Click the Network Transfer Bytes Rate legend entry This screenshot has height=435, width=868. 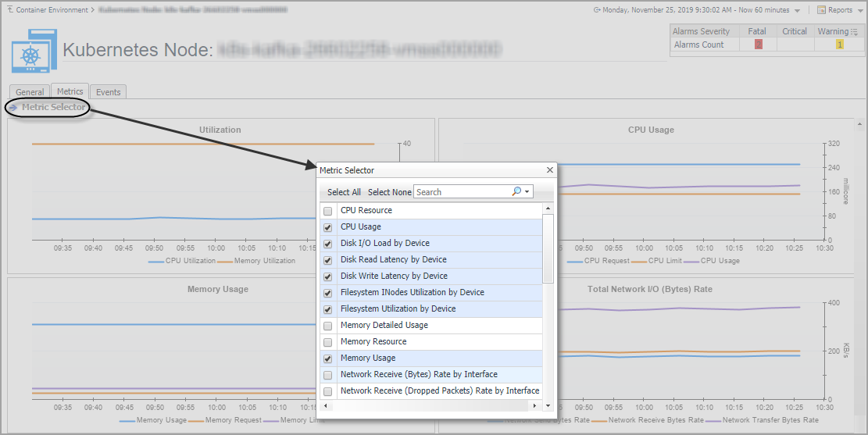click(x=763, y=420)
